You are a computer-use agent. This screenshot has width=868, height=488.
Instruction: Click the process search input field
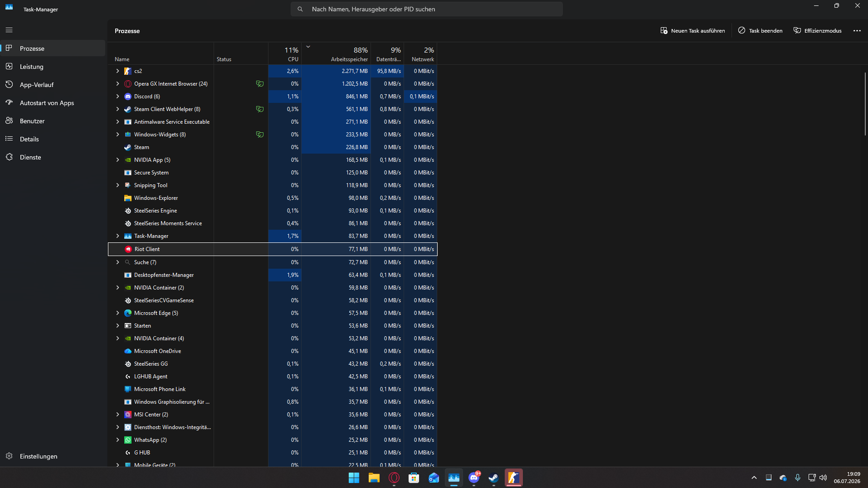click(x=427, y=9)
